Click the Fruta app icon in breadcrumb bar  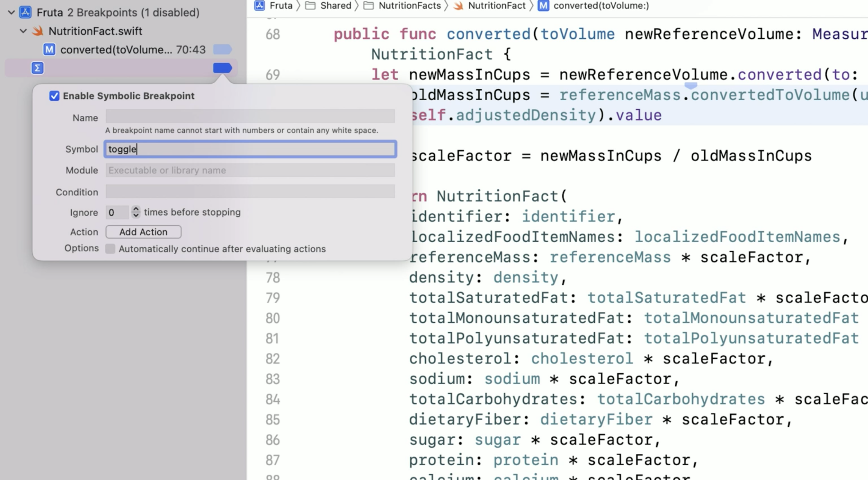259,5
